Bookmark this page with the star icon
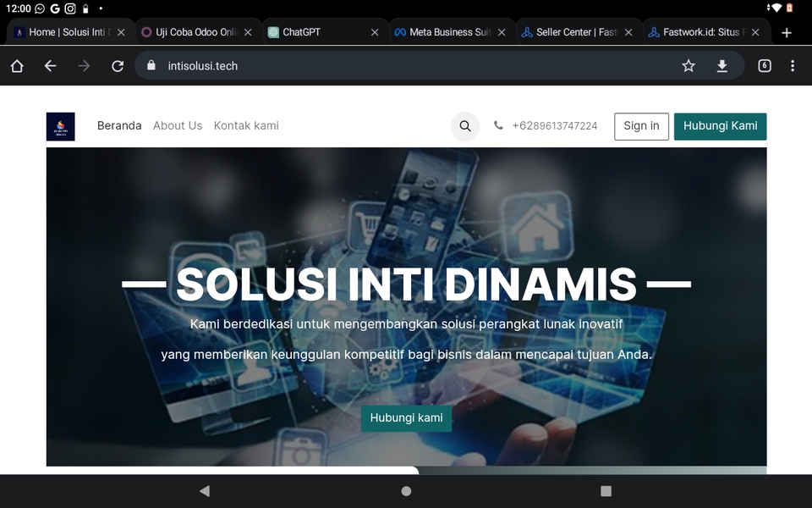This screenshot has width=812, height=508. pos(688,65)
